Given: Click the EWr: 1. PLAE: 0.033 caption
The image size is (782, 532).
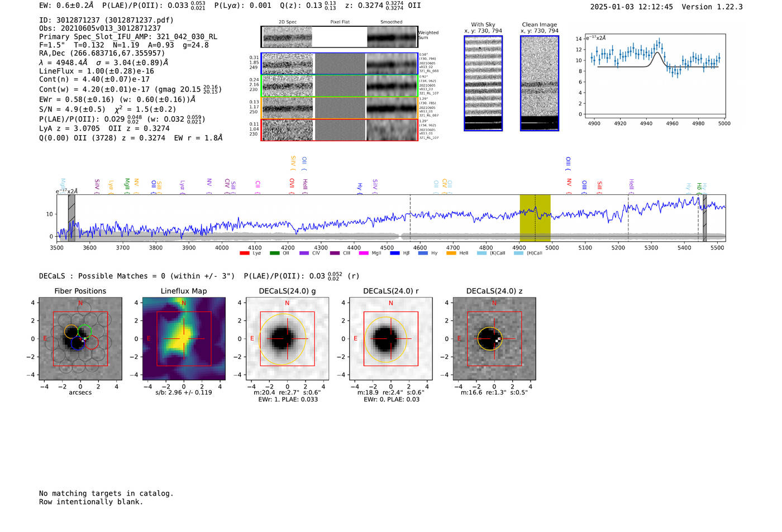Looking at the screenshot, I should [288, 399].
